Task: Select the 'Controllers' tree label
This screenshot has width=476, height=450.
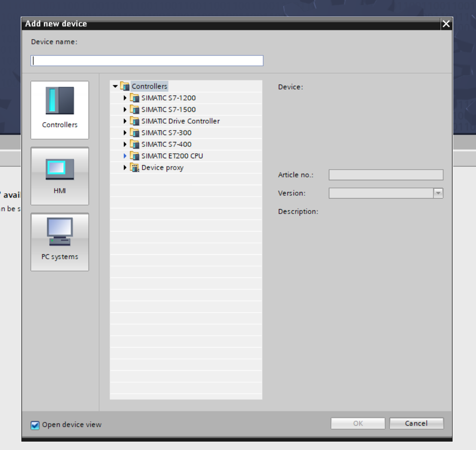Action: [x=149, y=86]
